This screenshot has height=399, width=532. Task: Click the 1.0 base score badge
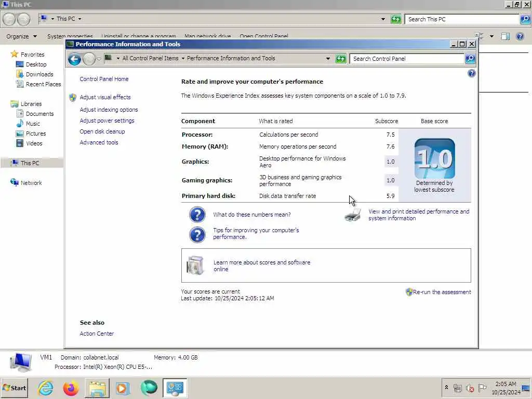tap(434, 158)
